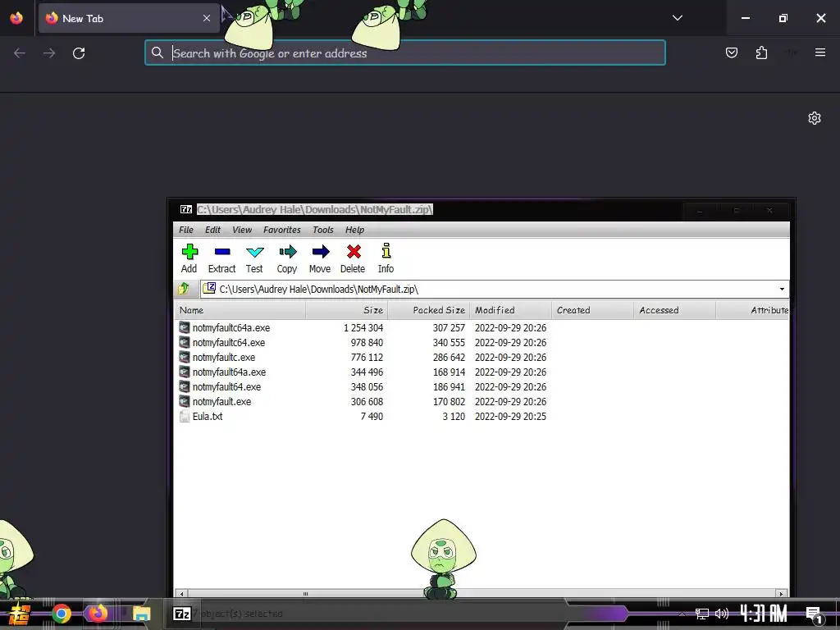
Task: Open File Explorer from the taskbar
Action: pos(141,614)
